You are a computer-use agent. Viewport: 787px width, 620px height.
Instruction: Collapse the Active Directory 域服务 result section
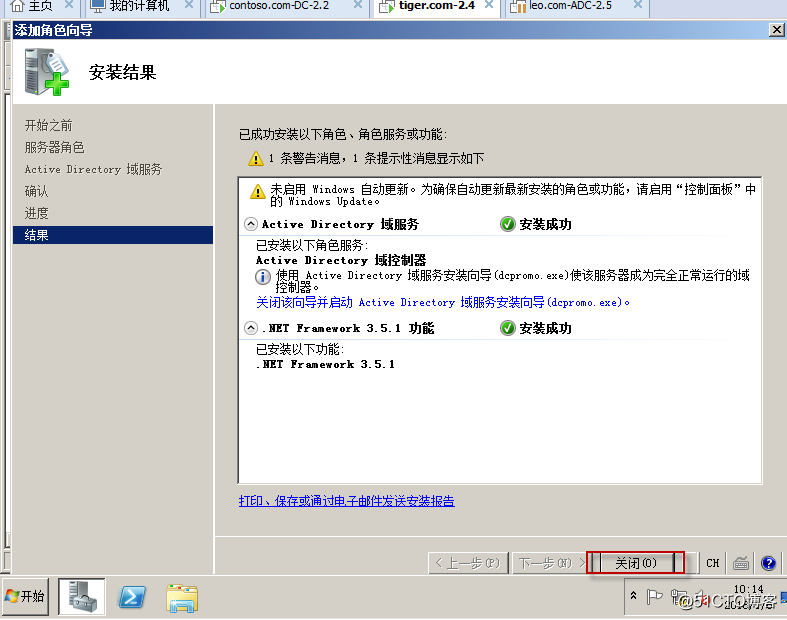(251, 224)
